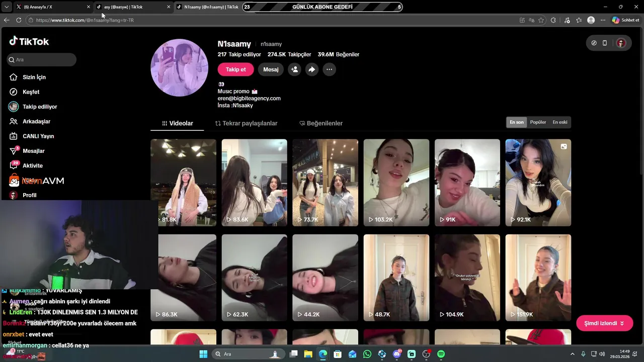The image size is (644, 362).
Task: Click the add-friend icon beside Mesaj
Action: (x=294, y=69)
